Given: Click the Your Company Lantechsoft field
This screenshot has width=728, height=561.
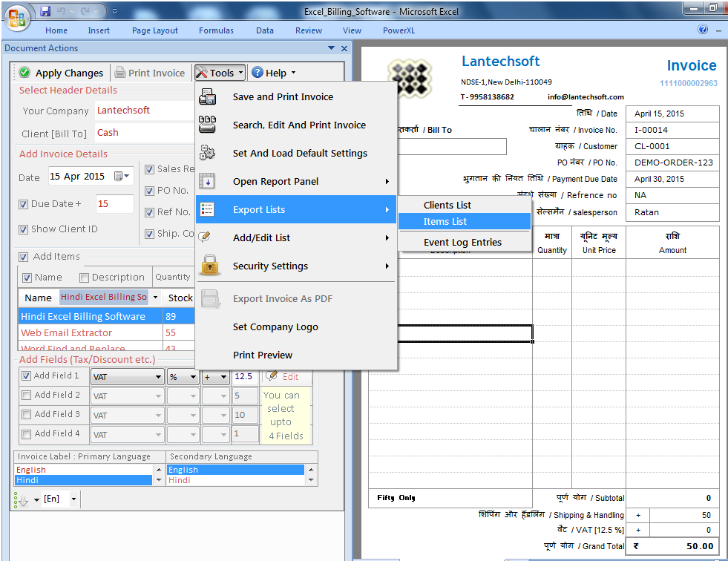Looking at the screenshot, I should pos(144,111).
